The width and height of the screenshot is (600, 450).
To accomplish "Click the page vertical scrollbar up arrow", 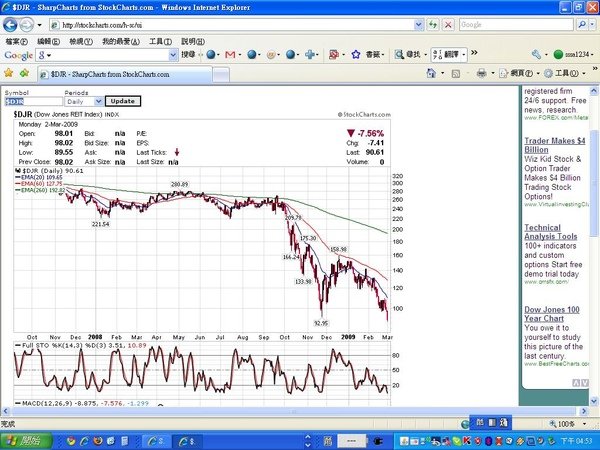I will click(594, 91).
